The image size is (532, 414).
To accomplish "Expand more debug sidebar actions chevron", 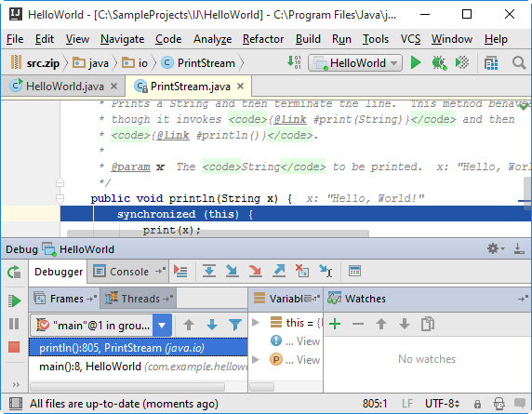I will point(16,384).
